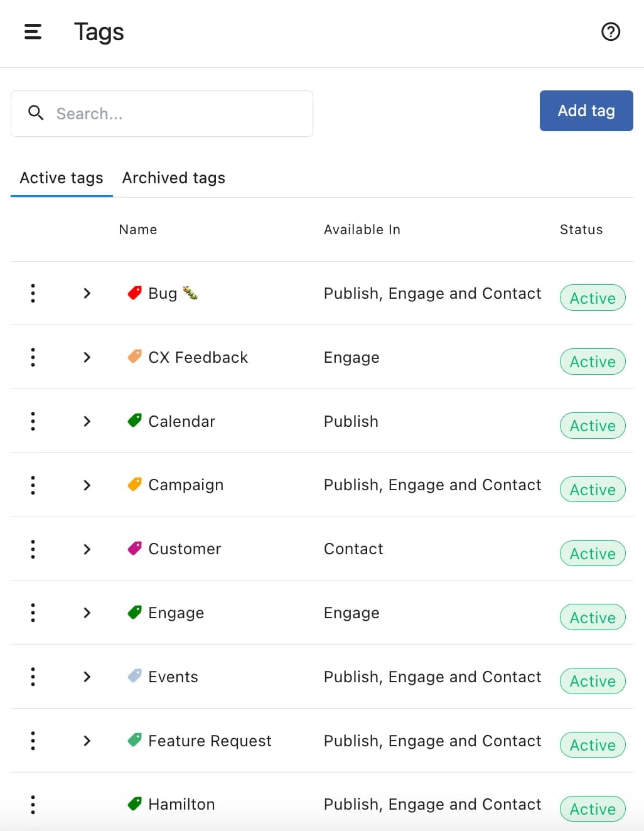This screenshot has width=644, height=831.
Task: Open the three-dot menu for Calendar tag
Action: pos(33,421)
